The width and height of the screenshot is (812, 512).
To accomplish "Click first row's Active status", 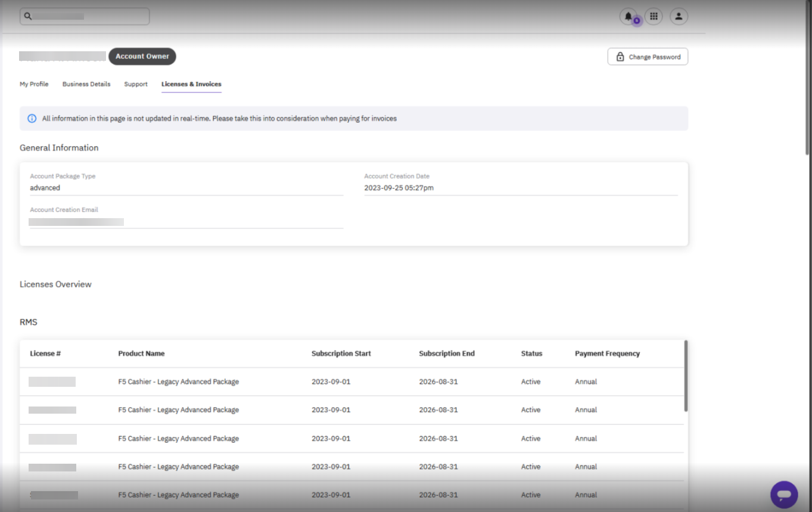I will pyautogui.click(x=531, y=381).
